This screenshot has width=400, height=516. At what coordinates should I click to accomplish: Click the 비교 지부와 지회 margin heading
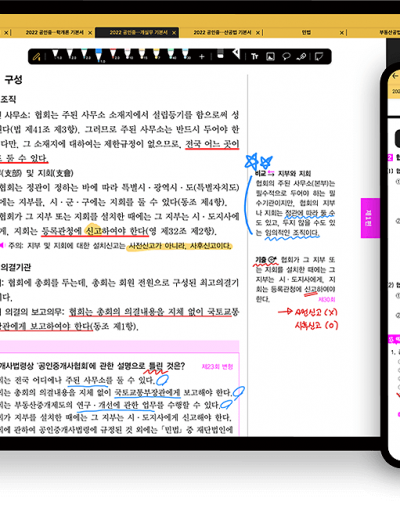click(x=283, y=173)
